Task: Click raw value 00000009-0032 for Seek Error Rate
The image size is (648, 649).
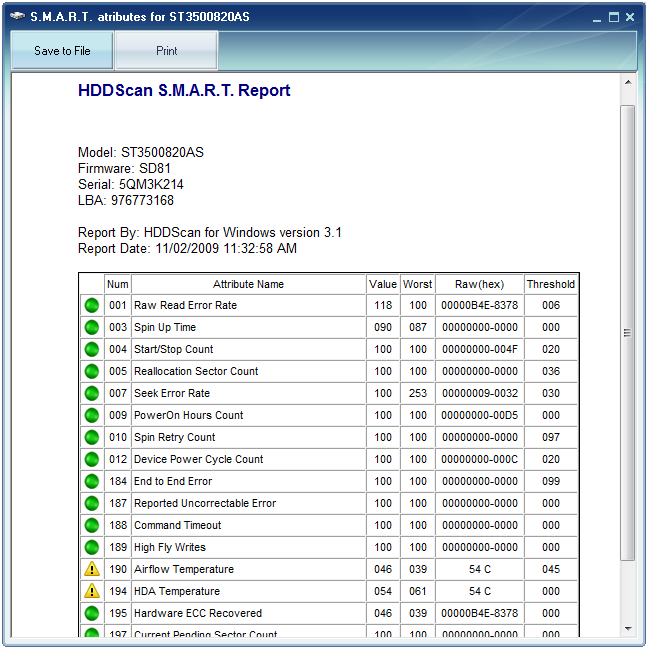Action: [x=480, y=393]
